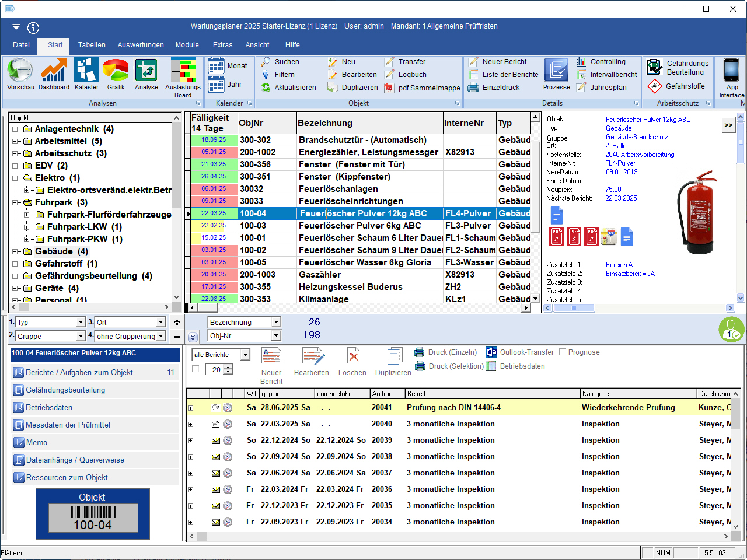
Task: Open the ohne Gruppierung dropdown
Action: [160, 336]
